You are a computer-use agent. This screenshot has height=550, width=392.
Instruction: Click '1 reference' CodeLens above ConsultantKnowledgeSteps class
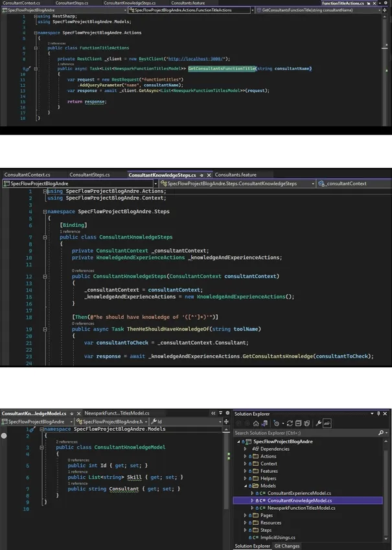(70, 231)
